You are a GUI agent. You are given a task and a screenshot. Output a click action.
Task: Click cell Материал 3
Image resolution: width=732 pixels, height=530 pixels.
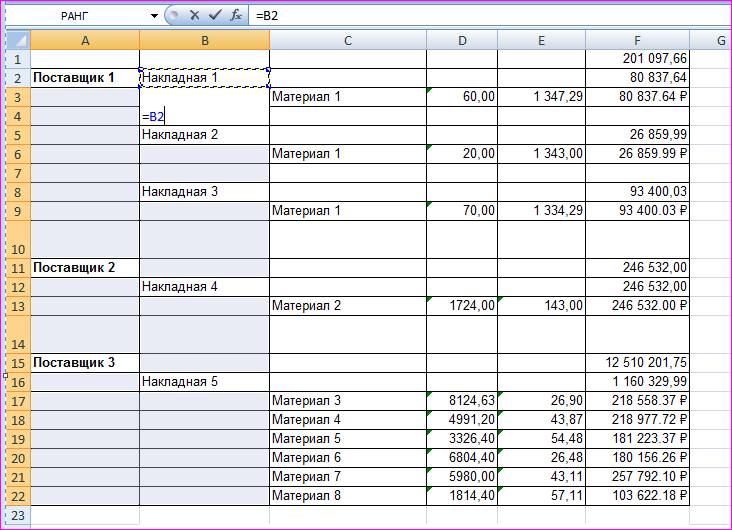click(x=348, y=401)
